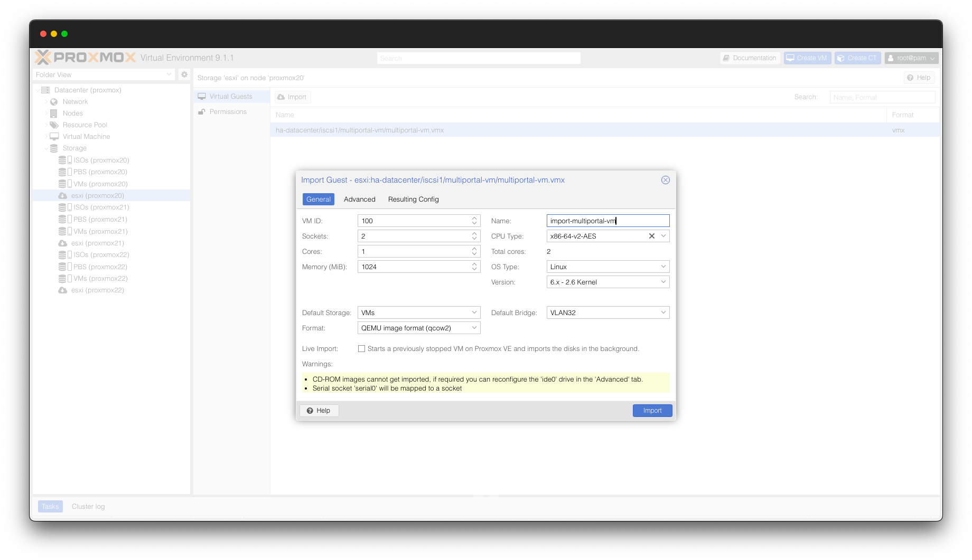The height and width of the screenshot is (560, 972).
Task: Click the Help button in dialog footer
Action: [x=319, y=411]
